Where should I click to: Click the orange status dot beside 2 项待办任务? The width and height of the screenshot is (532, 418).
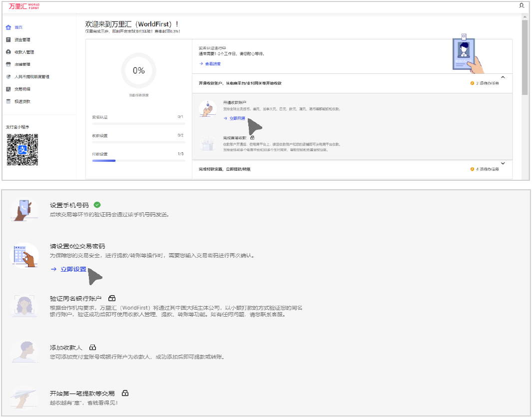point(472,83)
